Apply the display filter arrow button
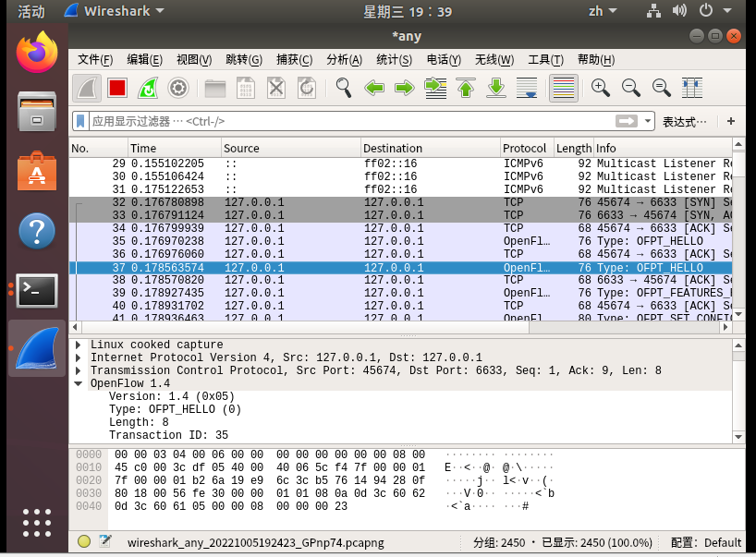756x557 pixels. [627, 121]
